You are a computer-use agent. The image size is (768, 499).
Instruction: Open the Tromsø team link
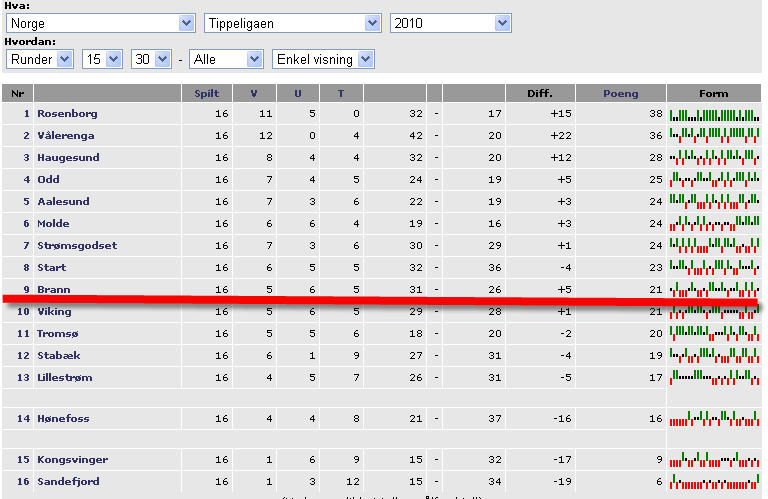pos(58,333)
